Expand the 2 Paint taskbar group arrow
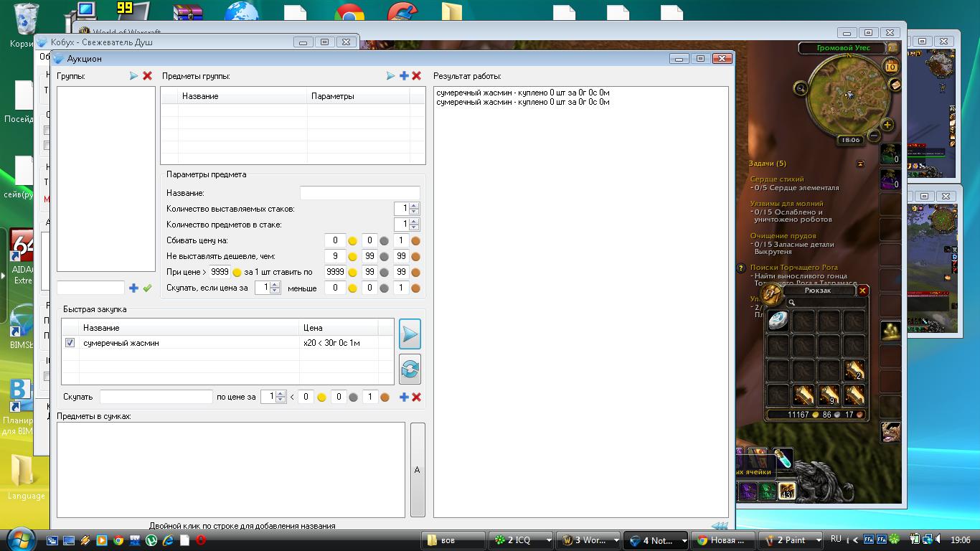980x551 pixels. coord(819,540)
